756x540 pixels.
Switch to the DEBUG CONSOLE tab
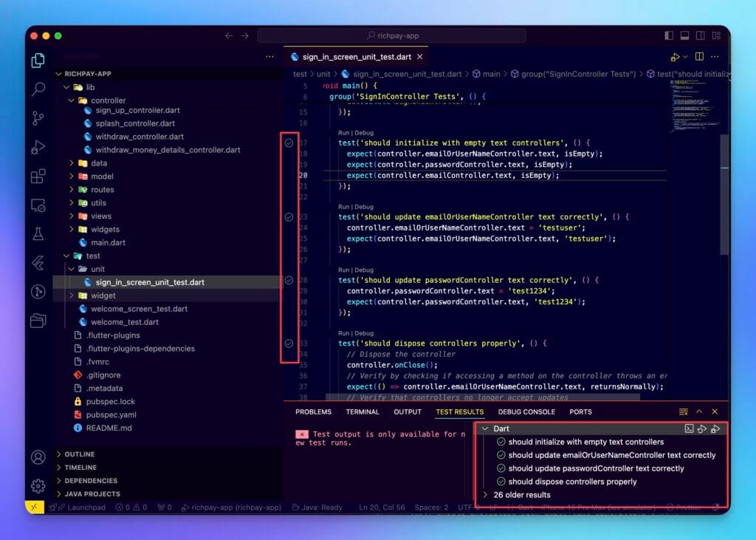pos(526,411)
